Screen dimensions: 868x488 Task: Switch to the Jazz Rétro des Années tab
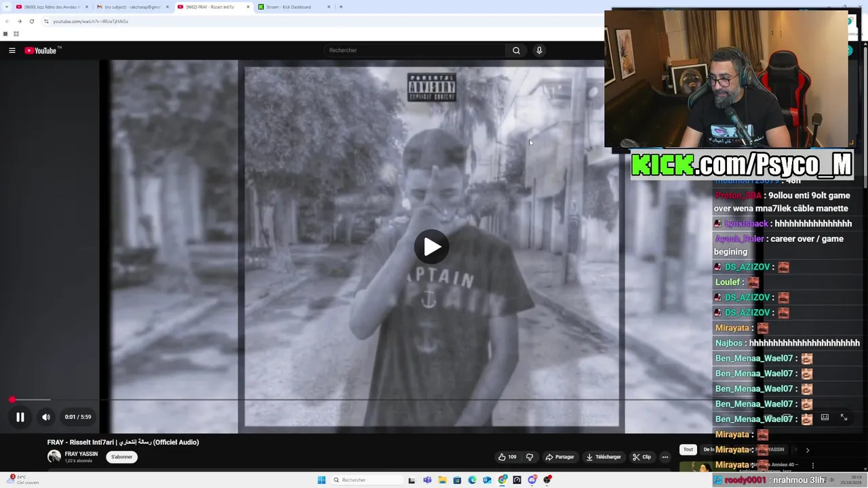click(52, 7)
